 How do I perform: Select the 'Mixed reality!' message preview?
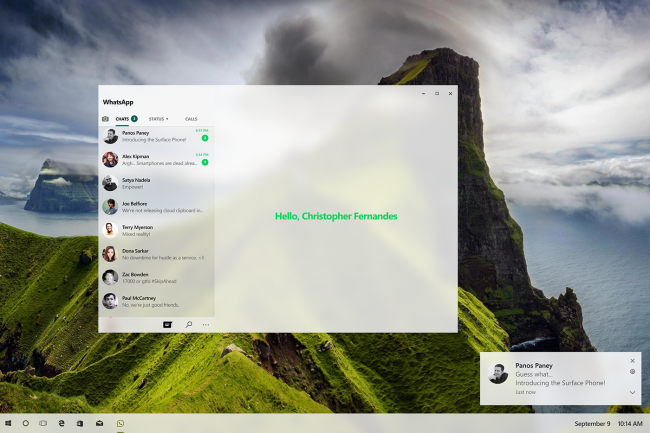coord(136,234)
